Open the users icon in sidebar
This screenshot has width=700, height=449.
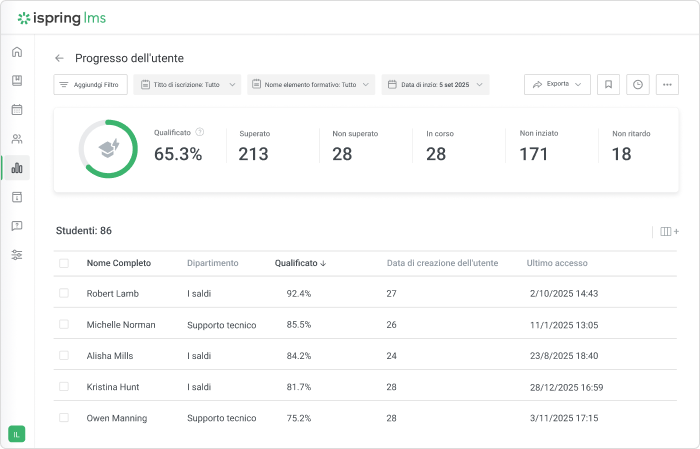[x=17, y=139]
